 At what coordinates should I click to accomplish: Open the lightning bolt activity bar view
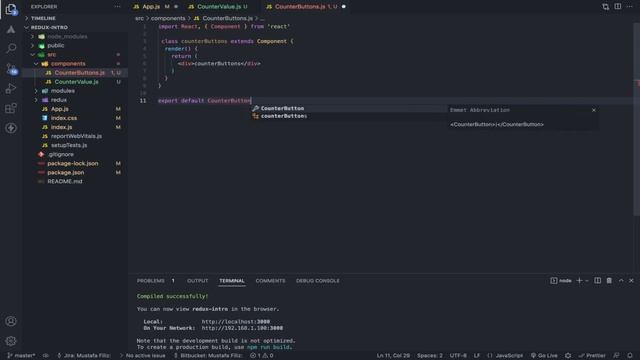tap(11, 128)
